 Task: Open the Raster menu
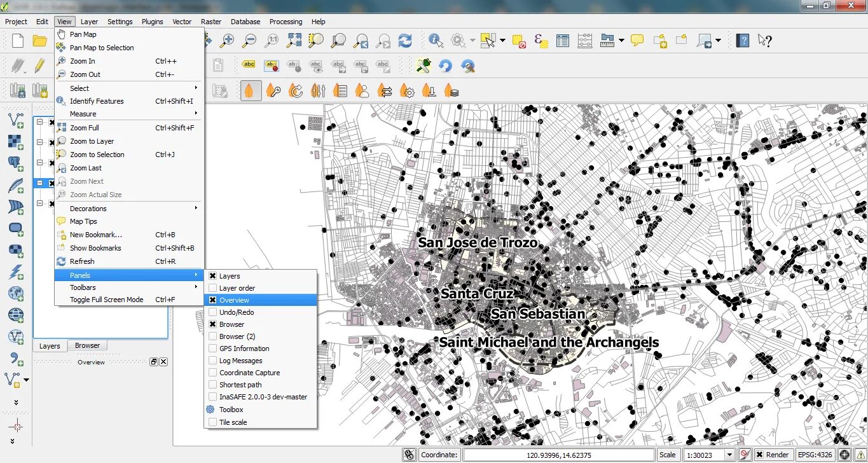(x=211, y=21)
